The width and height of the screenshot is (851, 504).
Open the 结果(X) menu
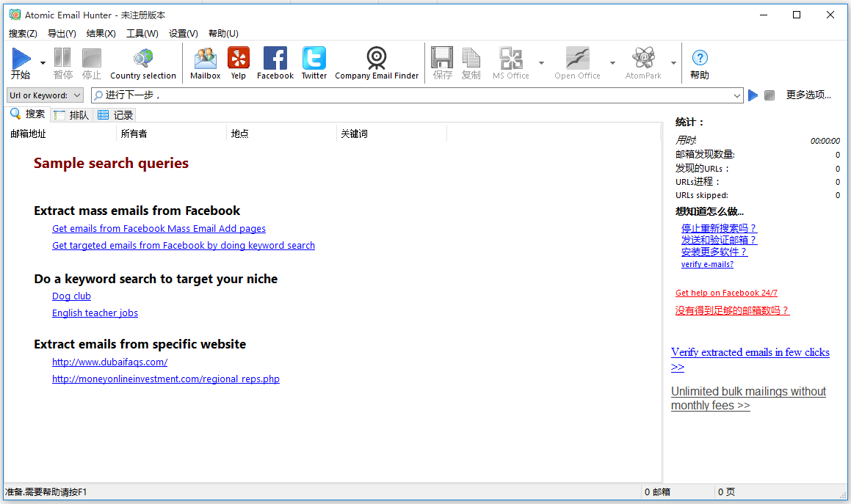(x=101, y=34)
